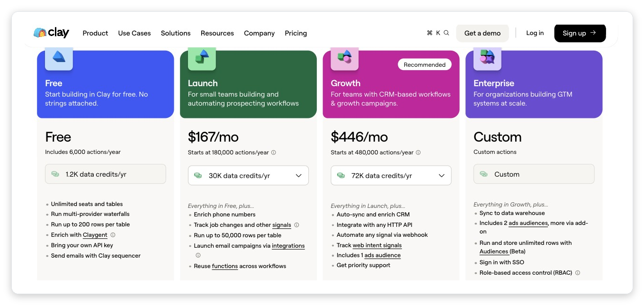This screenshot has height=305, width=644.
Task: Click info icon next to Claygent
Action: tap(113, 235)
